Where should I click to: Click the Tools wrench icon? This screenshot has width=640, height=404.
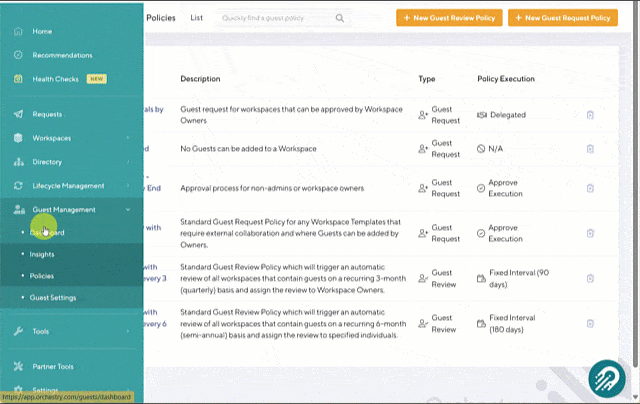(x=18, y=331)
